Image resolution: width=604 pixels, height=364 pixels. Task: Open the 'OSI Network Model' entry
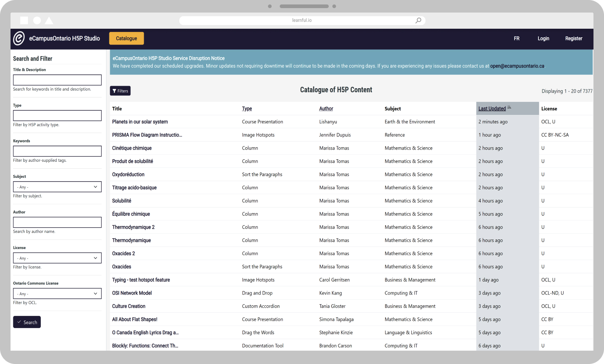[132, 293]
